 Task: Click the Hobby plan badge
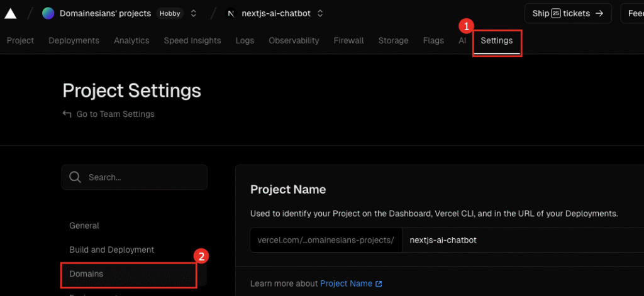click(x=170, y=14)
